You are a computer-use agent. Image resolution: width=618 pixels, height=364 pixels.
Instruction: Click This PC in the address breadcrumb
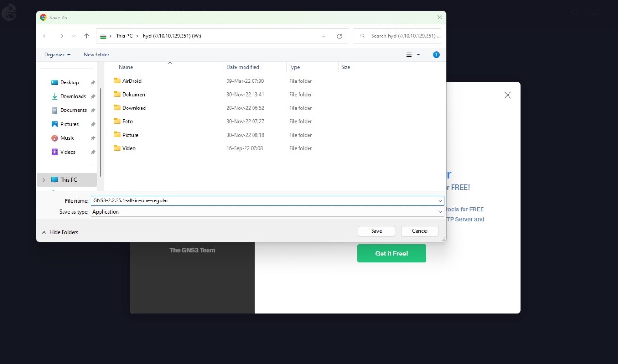[x=124, y=36]
